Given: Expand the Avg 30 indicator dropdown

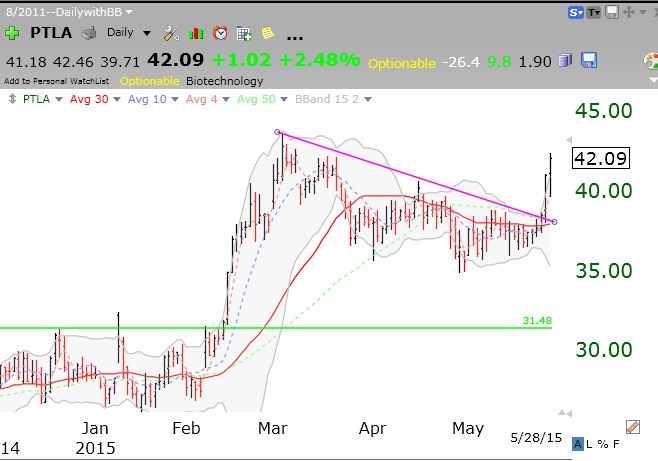Looking at the screenshot, I should point(117,99).
